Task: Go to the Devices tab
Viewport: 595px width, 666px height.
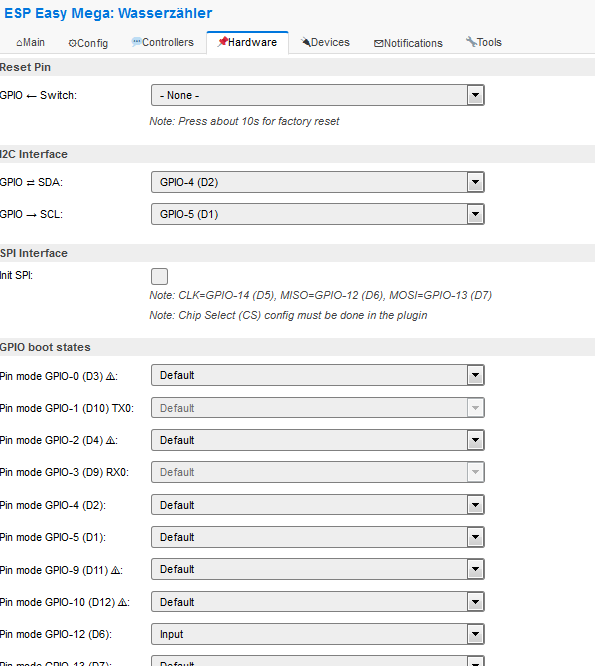Action: [325, 42]
